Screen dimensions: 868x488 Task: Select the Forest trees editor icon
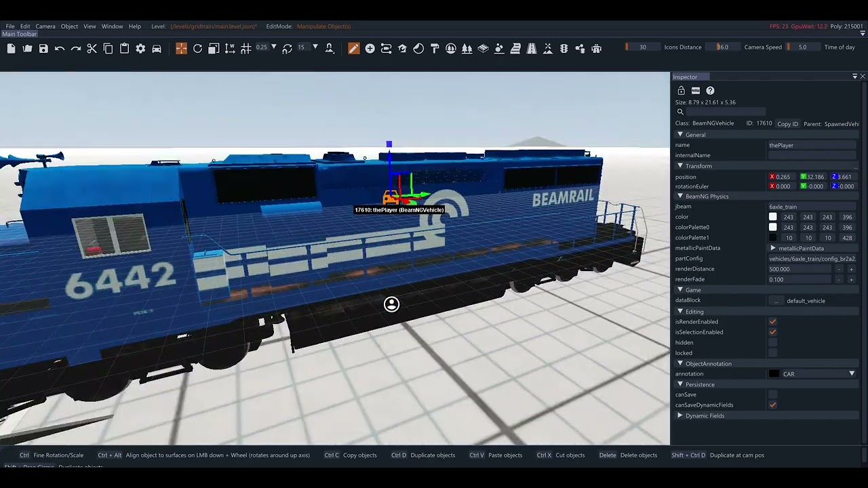point(467,48)
